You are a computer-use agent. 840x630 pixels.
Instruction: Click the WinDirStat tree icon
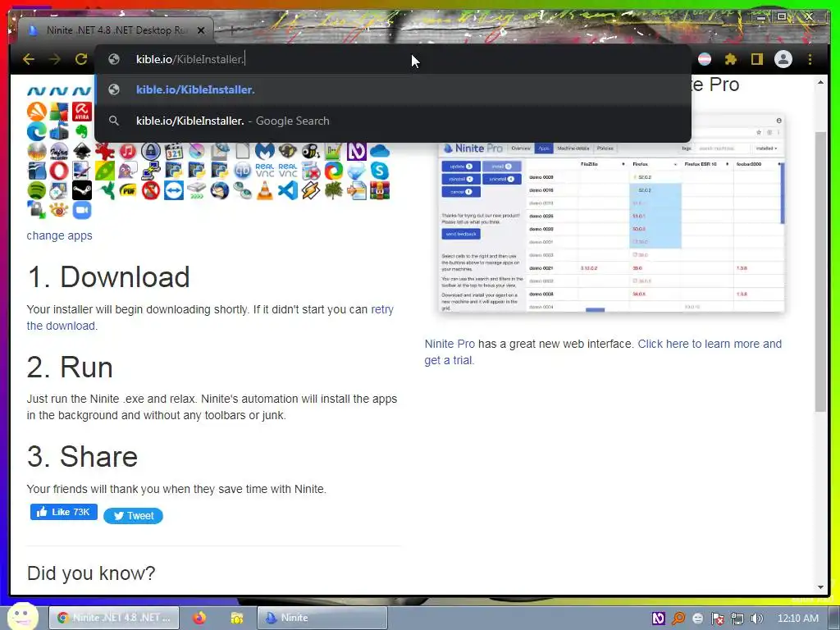[333, 190]
